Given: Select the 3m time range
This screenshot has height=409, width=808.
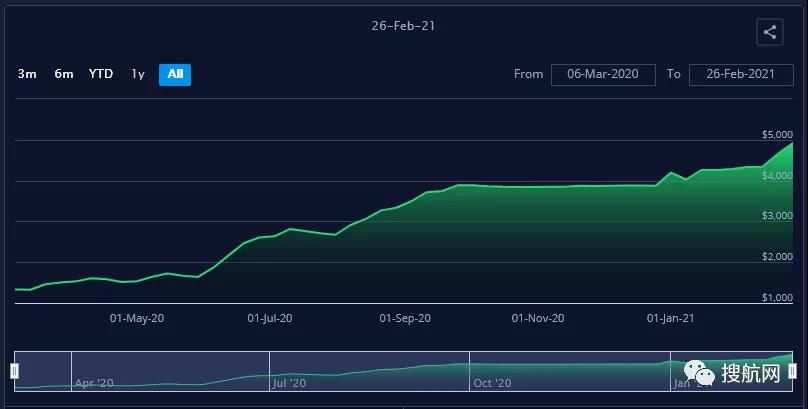Looking at the screenshot, I should tap(27, 74).
